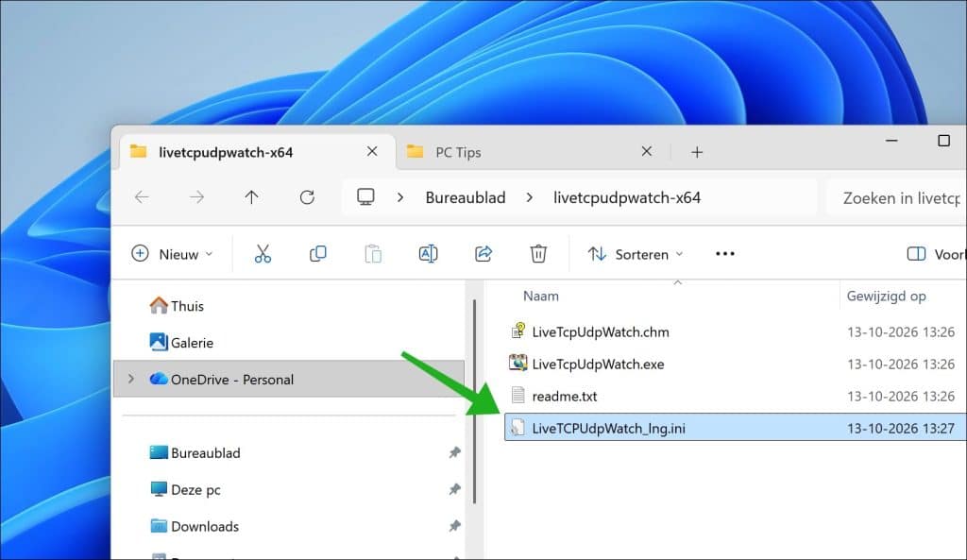
Task: Unpin Deze pc from quick access
Action: point(455,489)
